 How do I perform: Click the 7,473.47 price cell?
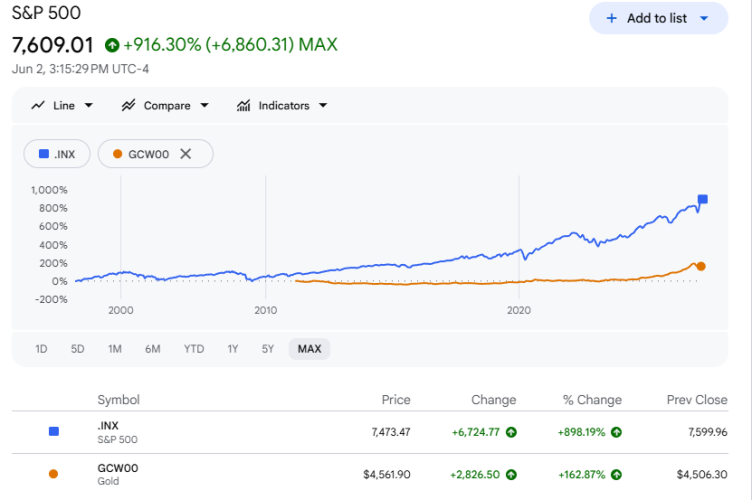coord(391,432)
